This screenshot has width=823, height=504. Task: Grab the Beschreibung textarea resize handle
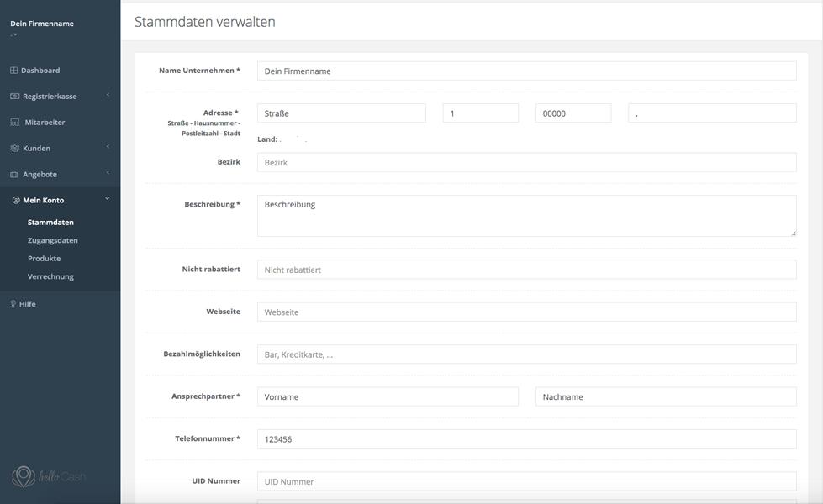pyautogui.click(x=793, y=233)
